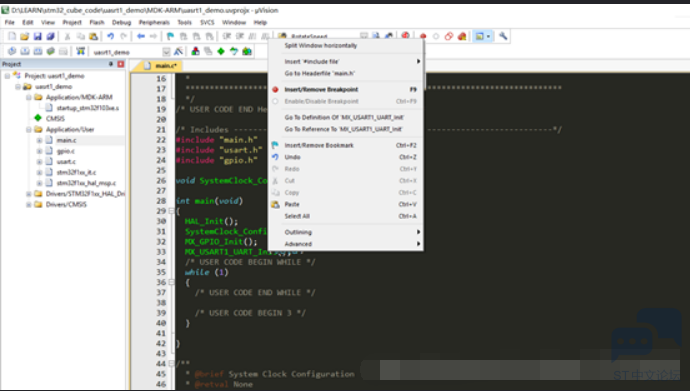Insert a bookmark using the toolbar flag icon
The width and height of the screenshot is (690, 391).
[170, 37]
